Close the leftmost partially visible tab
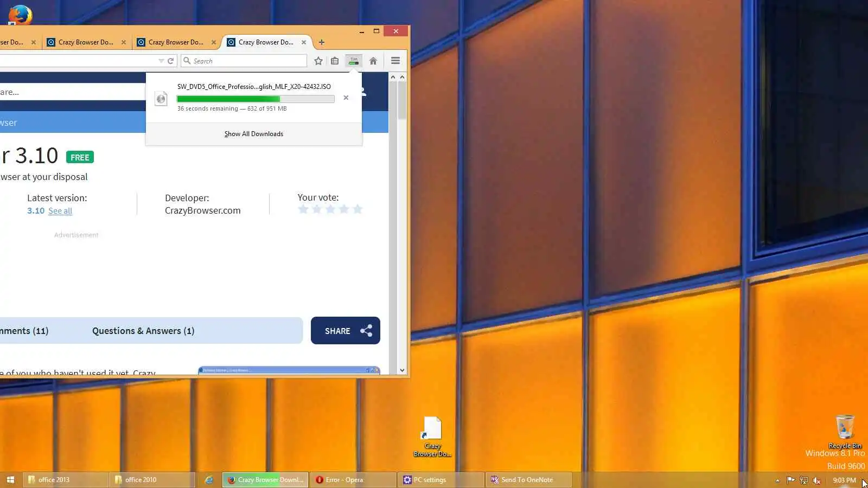The width and height of the screenshot is (868, 488). [x=34, y=42]
